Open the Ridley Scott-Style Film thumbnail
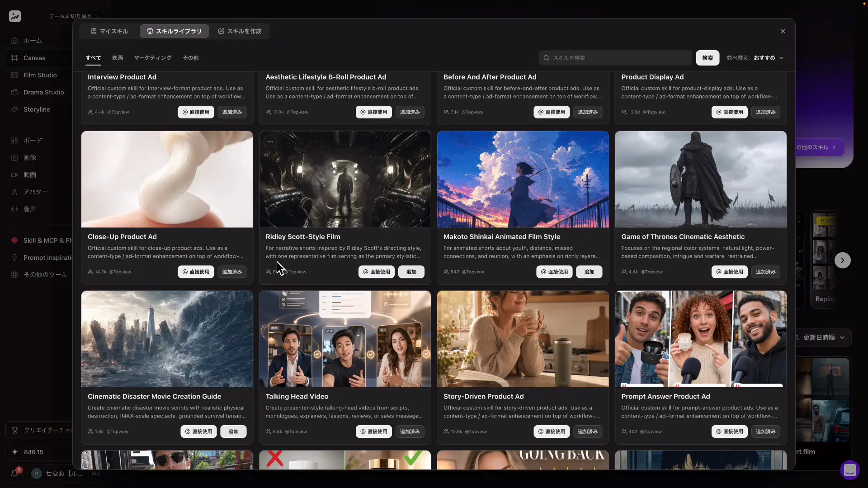This screenshot has width=868, height=488. point(345,179)
